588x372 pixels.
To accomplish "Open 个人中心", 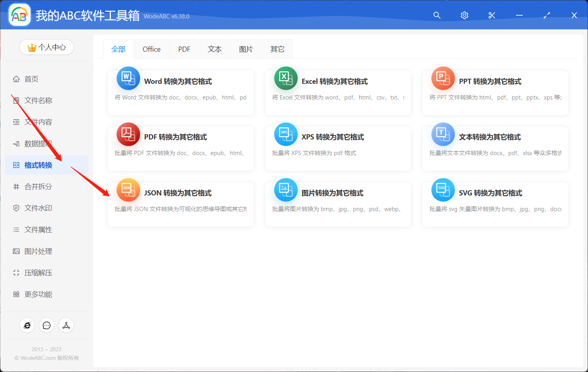I will [47, 47].
